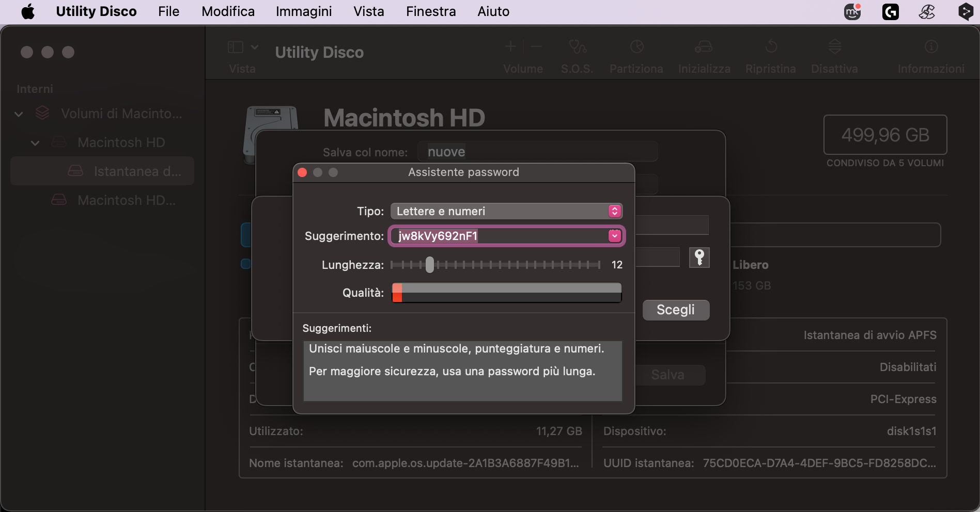Image resolution: width=980 pixels, height=512 pixels.
Task: Click the Partiziona toolbar icon
Action: [x=636, y=47]
